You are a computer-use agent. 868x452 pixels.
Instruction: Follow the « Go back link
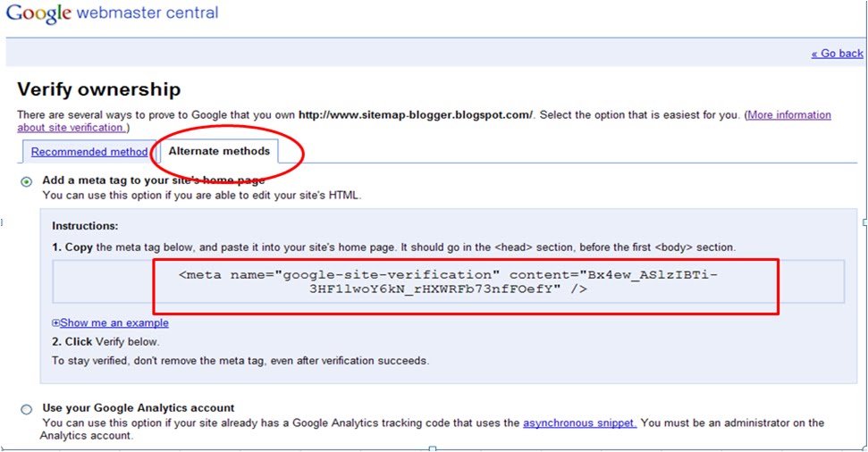837,54
